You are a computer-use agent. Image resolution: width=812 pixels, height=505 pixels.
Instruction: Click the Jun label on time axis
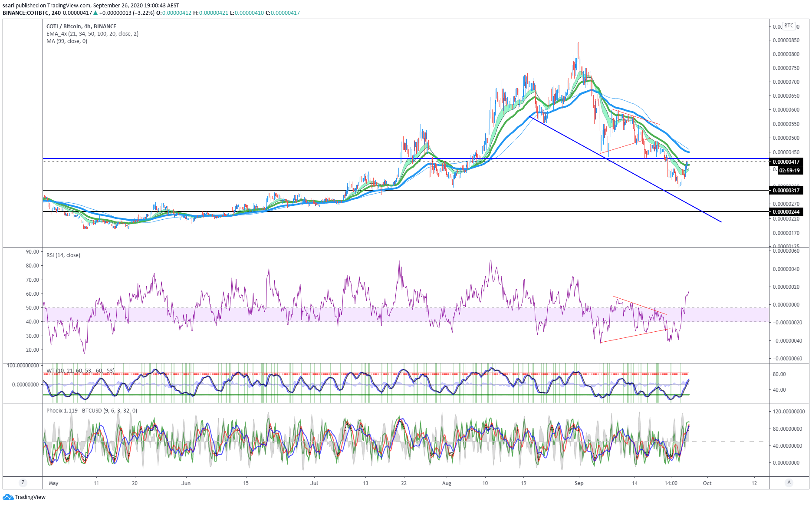coord(186,483)
